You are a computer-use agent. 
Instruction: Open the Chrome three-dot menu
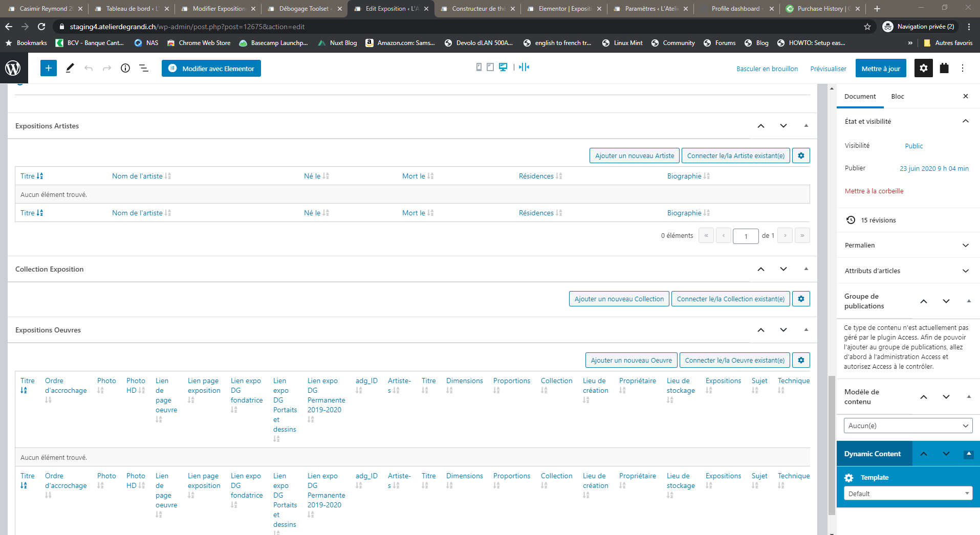(x=969, y=27)
